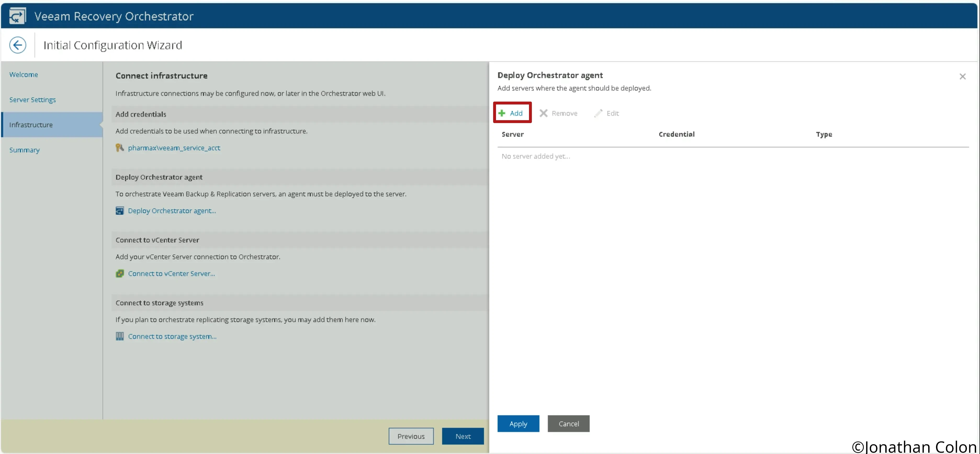Image resolution: width=980 pixels, height=454 pixels.
Task: Close the Deploy Orchestrator agent panel
Action: [962, 76]
